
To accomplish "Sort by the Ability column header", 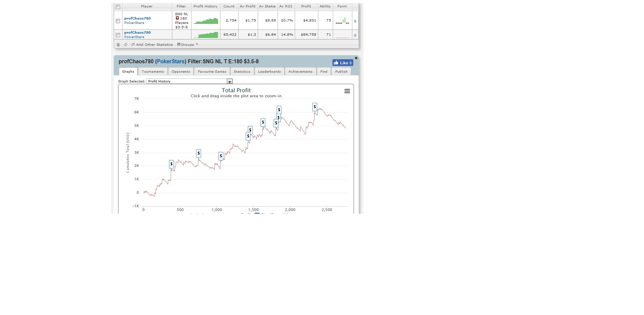I will point(325,6).
